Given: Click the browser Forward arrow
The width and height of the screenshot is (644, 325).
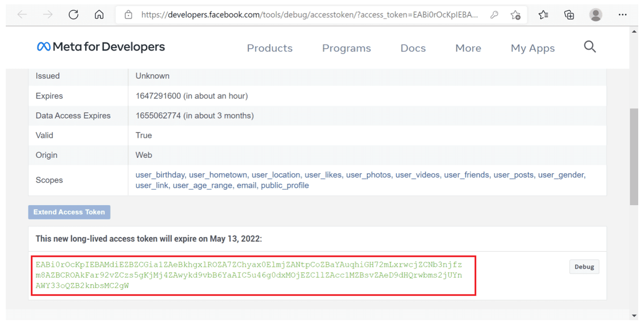Looking at the screenshot, I should (x=48, y=15).
